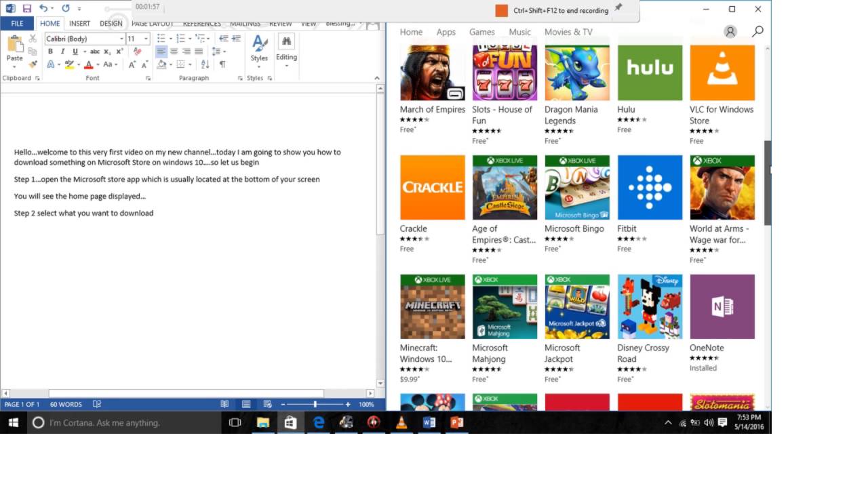Increase font size with Grow Font
868x488 pixels.
(x=132, y=64)
